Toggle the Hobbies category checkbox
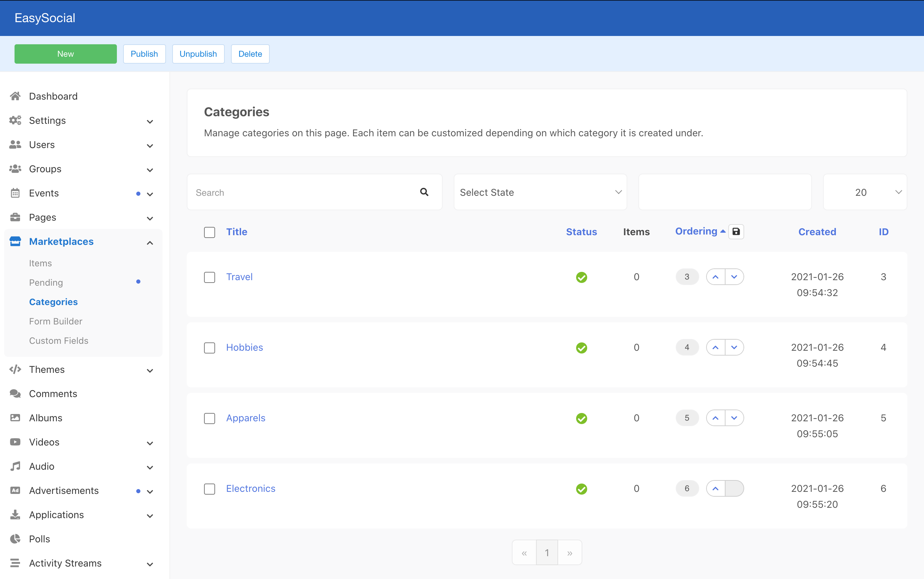The image size is (924, 579). [x=209, y=348]
